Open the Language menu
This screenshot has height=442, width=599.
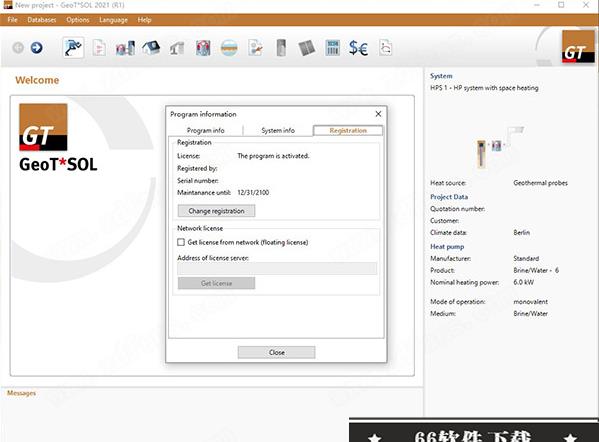[x=113, y=20]
